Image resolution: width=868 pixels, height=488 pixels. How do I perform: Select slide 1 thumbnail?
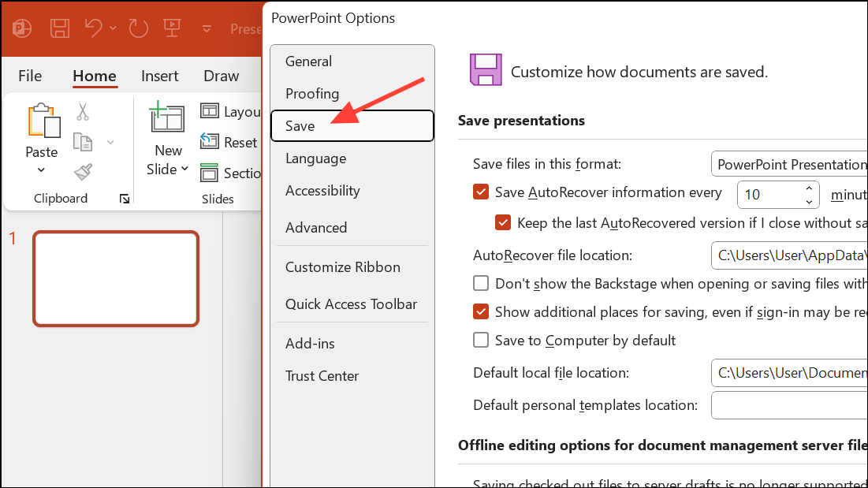[x=115, y=278]
